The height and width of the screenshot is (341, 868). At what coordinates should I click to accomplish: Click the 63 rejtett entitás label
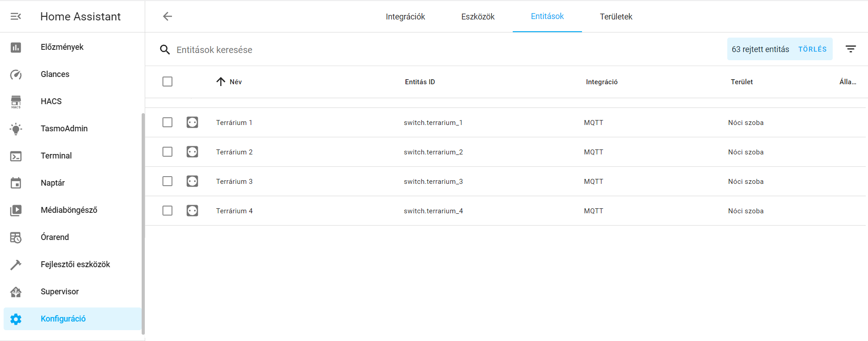[760, 49]
